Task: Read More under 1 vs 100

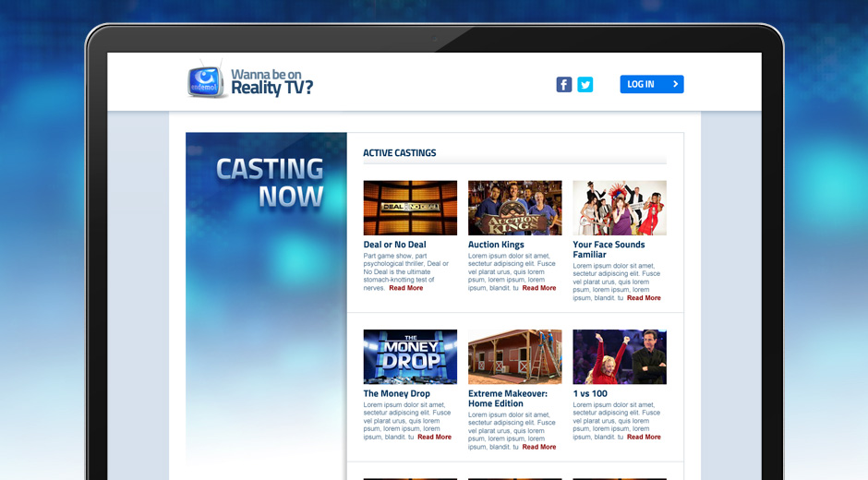Action: (x=644, y=437)
